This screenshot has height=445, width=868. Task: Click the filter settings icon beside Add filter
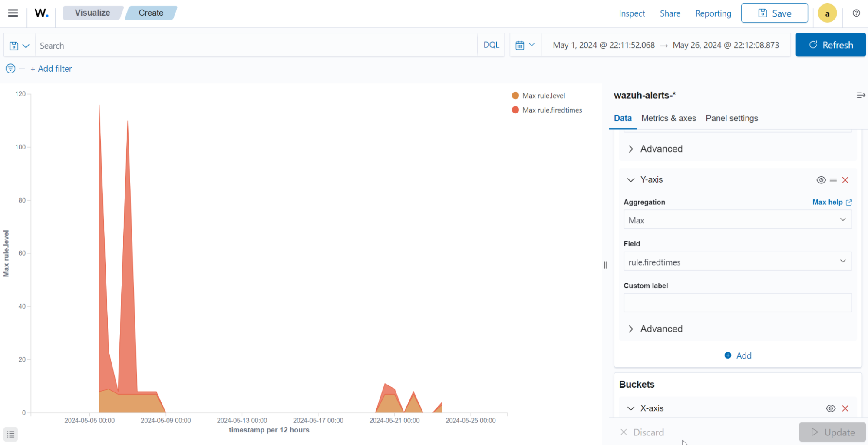click(x=10, y=68)
